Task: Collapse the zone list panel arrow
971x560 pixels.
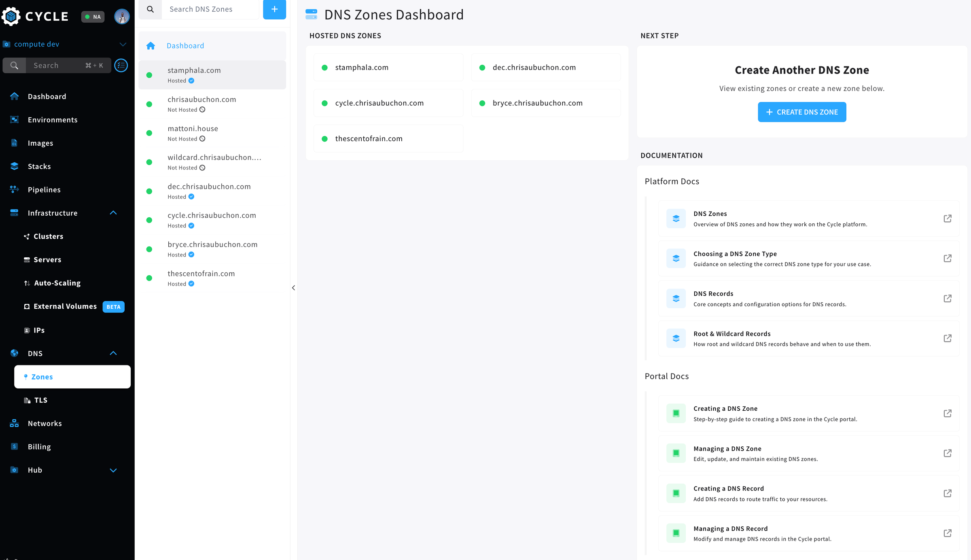Action: (293, 288)
